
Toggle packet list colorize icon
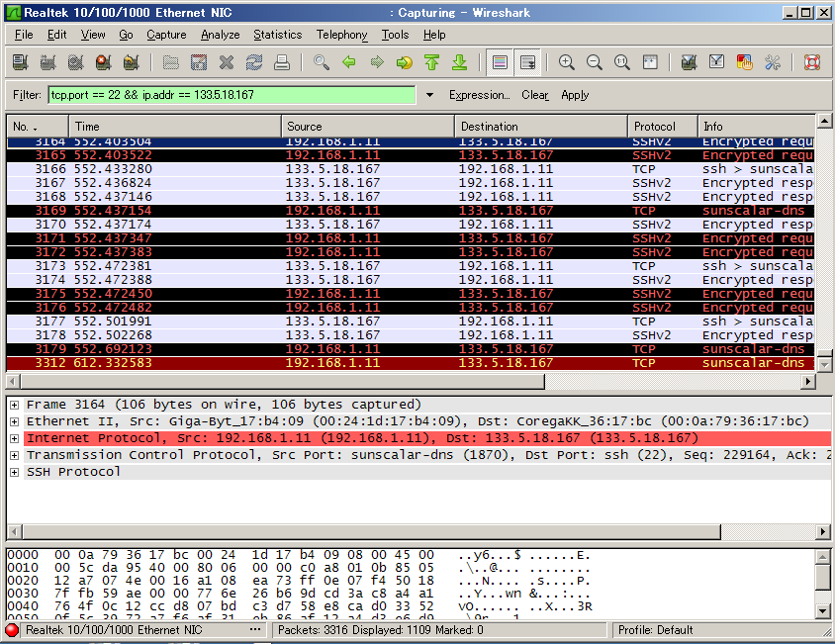(500, 62)
